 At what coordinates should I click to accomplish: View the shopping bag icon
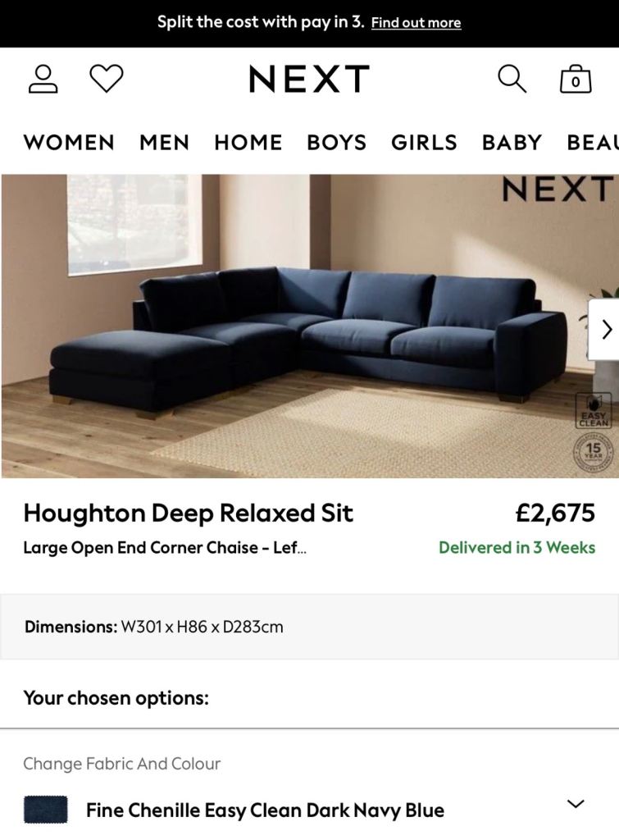(576, 80)
